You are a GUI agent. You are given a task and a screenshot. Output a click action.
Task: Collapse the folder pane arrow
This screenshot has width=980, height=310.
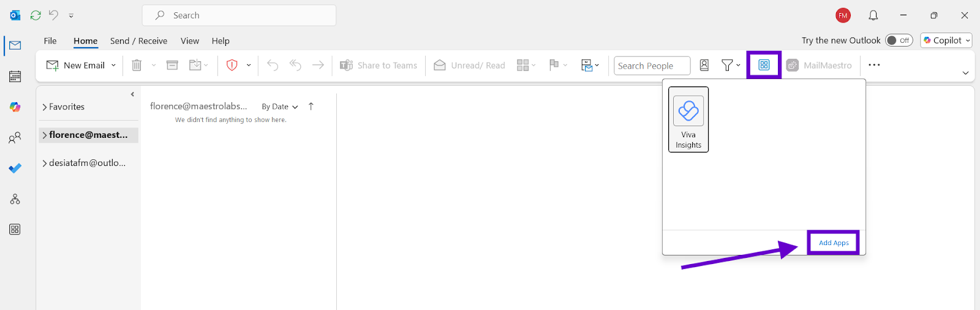[132, 94]
